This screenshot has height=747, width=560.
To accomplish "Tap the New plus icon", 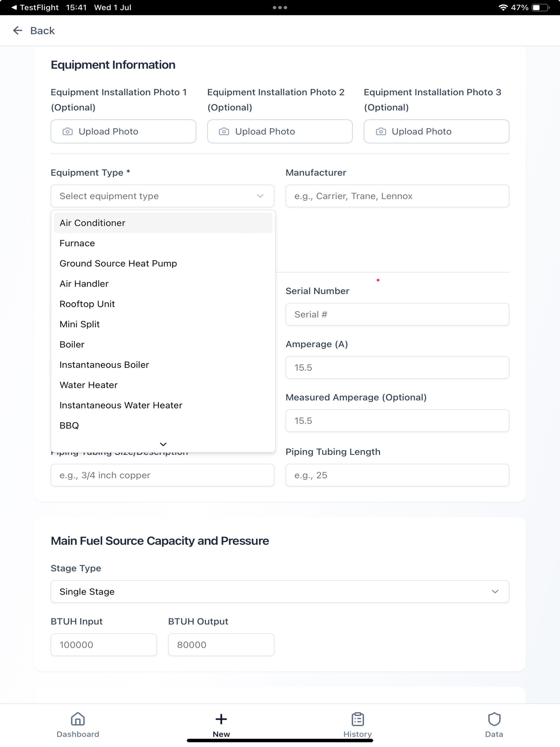I will (221, 719).
